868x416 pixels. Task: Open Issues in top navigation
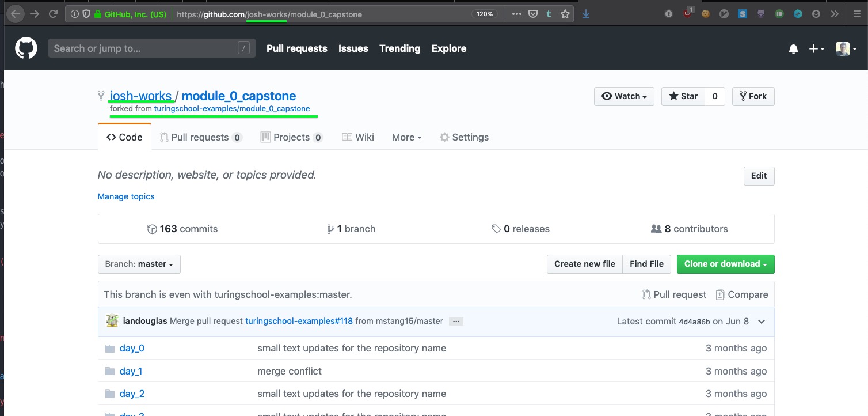[353, 48]
